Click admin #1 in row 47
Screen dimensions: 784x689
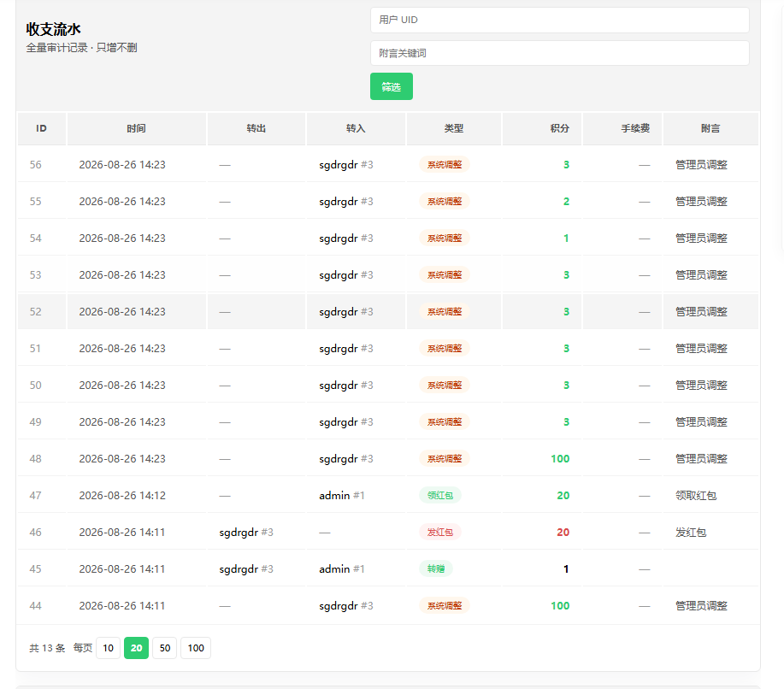342,496
